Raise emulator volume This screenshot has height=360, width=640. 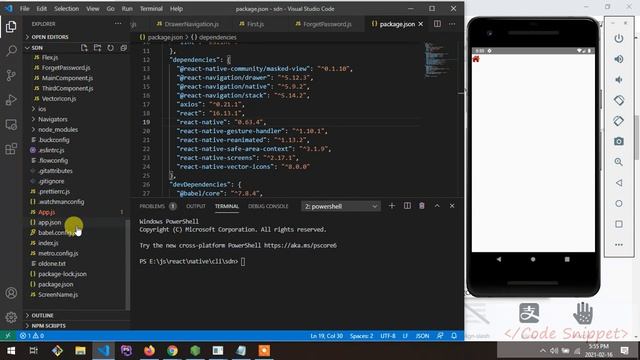619,59
